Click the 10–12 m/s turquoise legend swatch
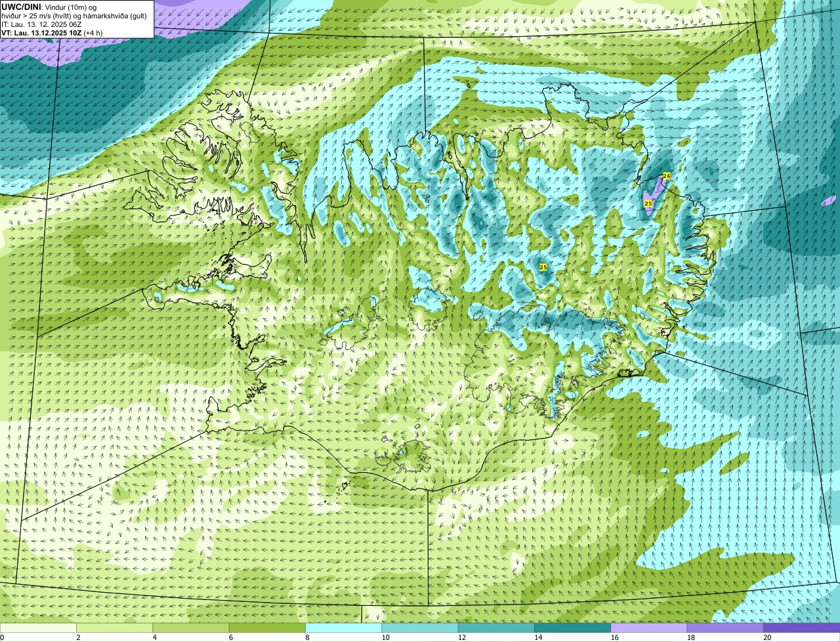The image size is (840, 642). coord(420,628)
